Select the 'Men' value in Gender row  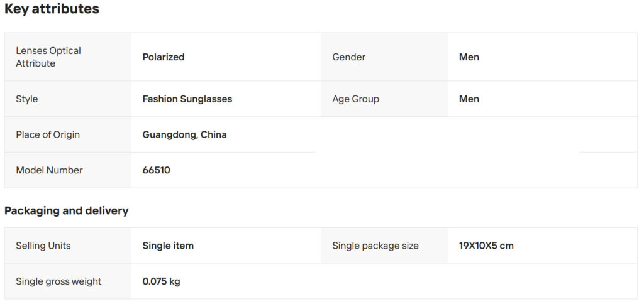469,57
